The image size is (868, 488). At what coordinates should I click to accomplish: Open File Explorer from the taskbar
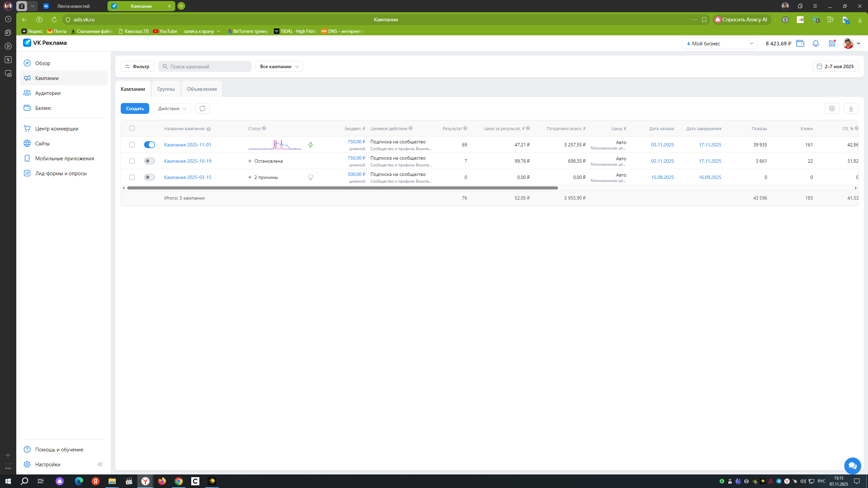click(x=112, y=481)
